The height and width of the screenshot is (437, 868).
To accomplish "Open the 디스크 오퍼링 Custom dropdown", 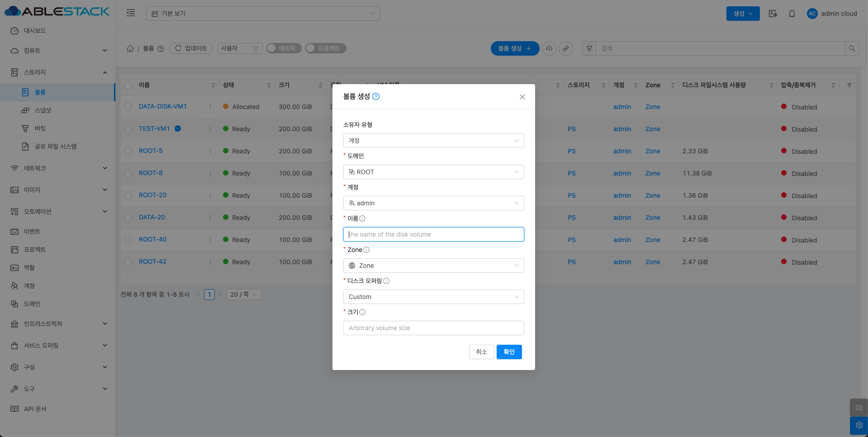I will 433,297.
